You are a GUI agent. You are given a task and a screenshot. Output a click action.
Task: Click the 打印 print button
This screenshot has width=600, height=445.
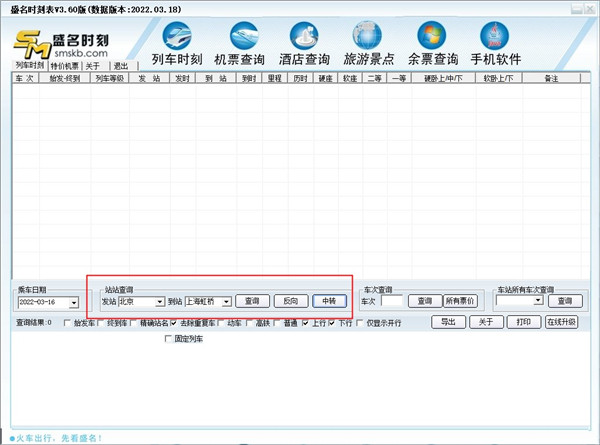(x=523, y=322)
